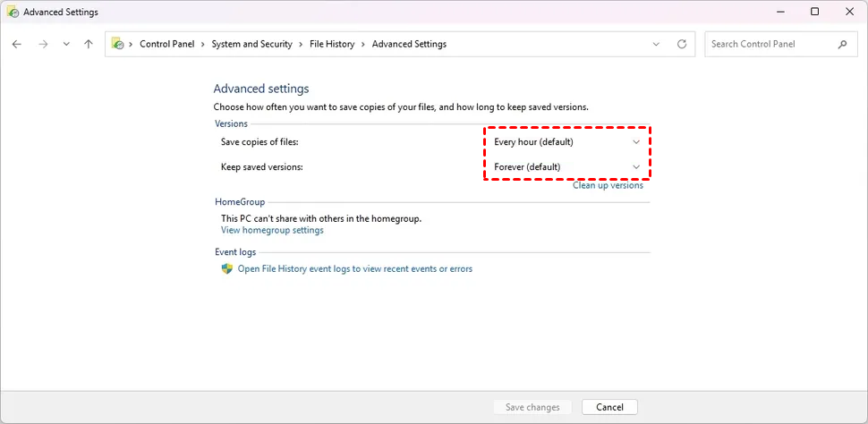Navigate to Control Panel breadcrumb
The width and height of the screenshot is (868, 424).
[167, 44]
